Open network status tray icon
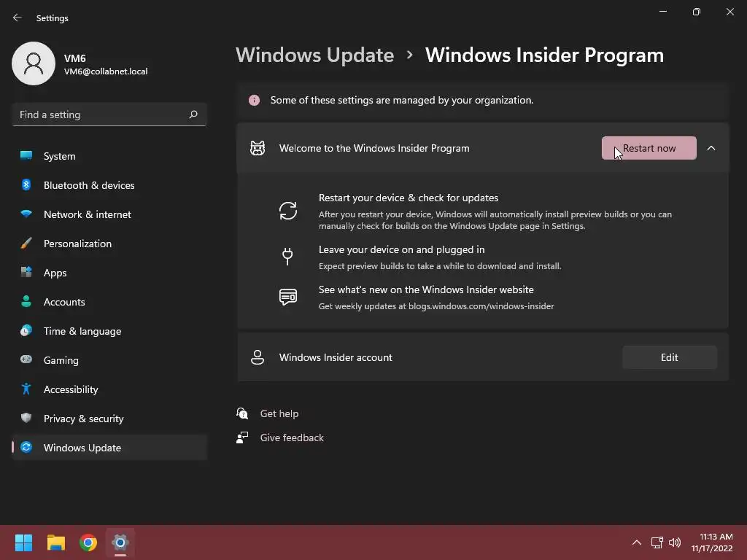This screenshot has width=747, height=560. [x=657, y=542]
